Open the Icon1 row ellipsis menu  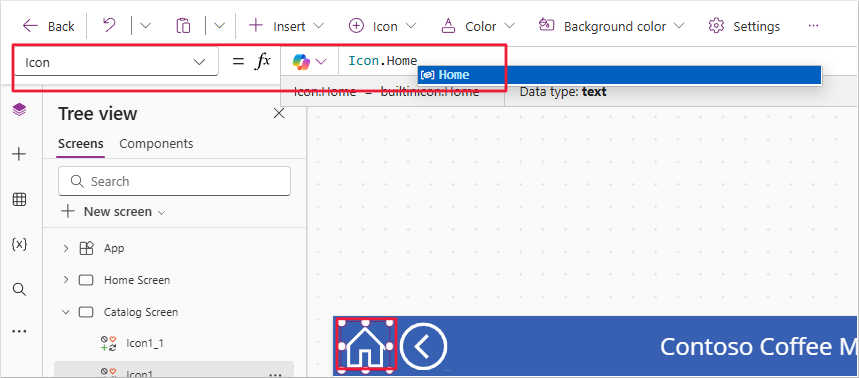275,374
